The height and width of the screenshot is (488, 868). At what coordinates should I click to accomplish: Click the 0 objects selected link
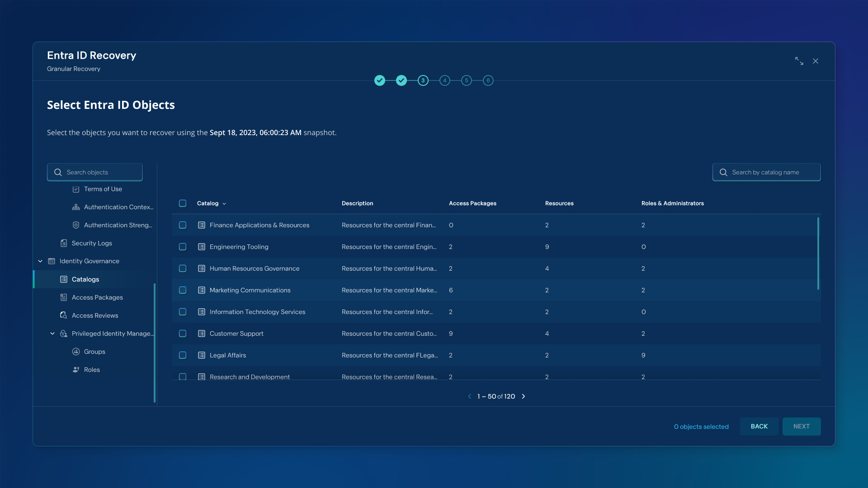point(701,427)
